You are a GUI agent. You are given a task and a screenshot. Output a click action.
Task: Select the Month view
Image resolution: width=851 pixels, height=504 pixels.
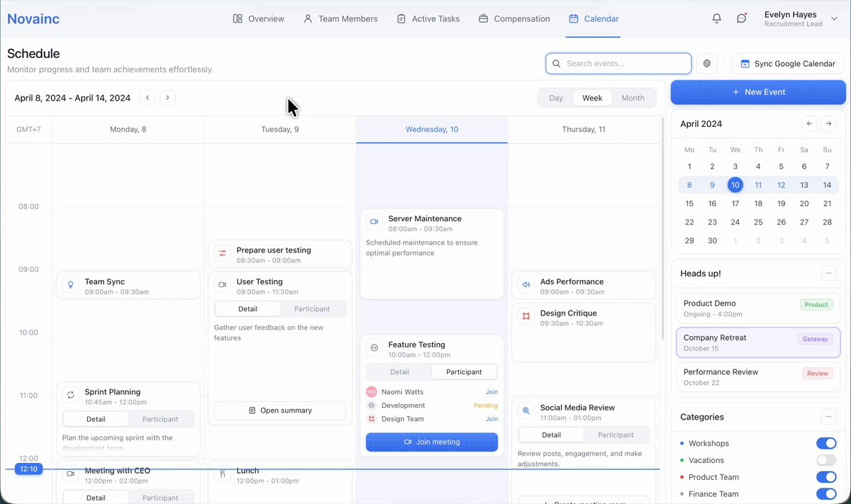tap(633, 98)
